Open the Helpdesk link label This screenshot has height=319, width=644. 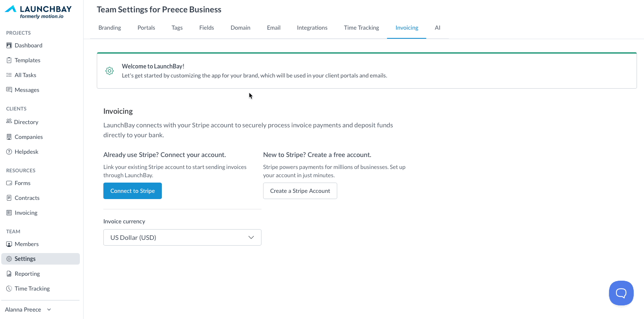[27, 152]
